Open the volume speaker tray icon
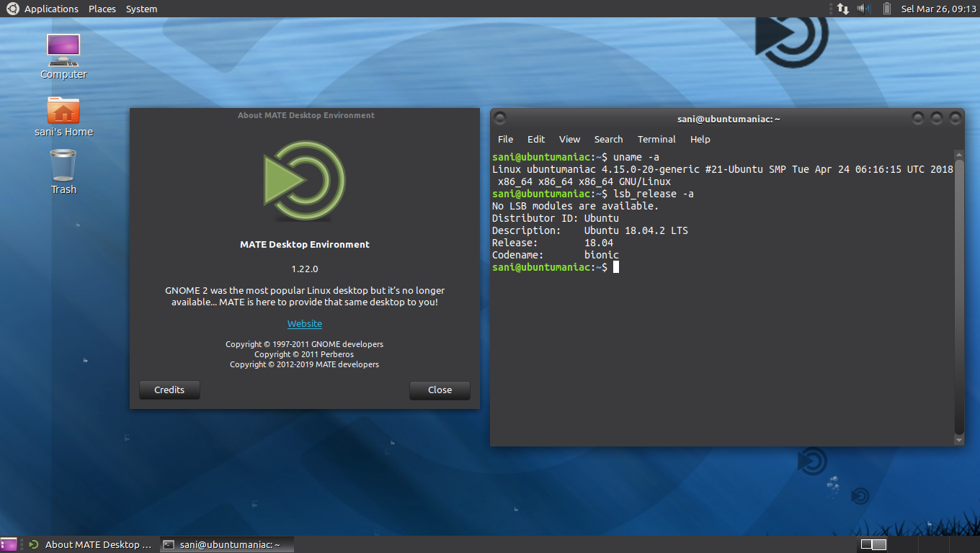The height and width of the screenshot is (553, 980). point(864,9)
